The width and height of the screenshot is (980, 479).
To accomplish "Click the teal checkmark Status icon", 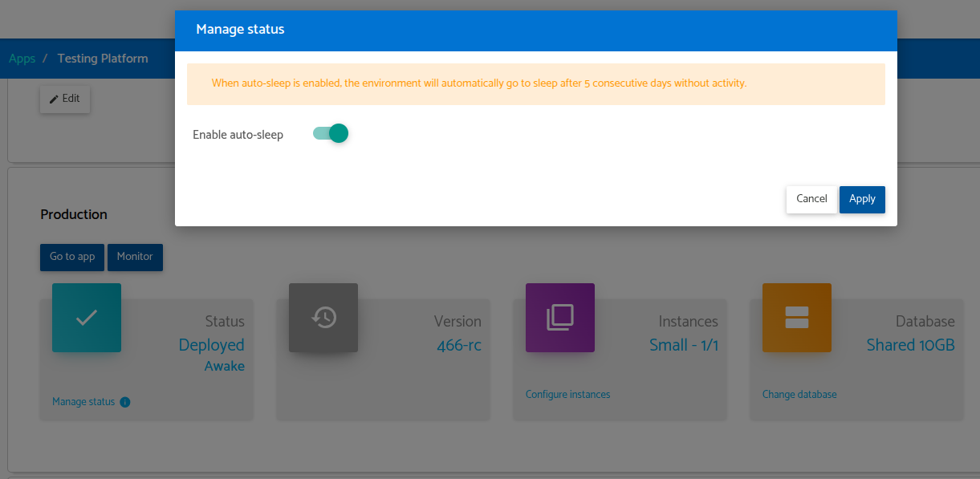I will 87,318.
